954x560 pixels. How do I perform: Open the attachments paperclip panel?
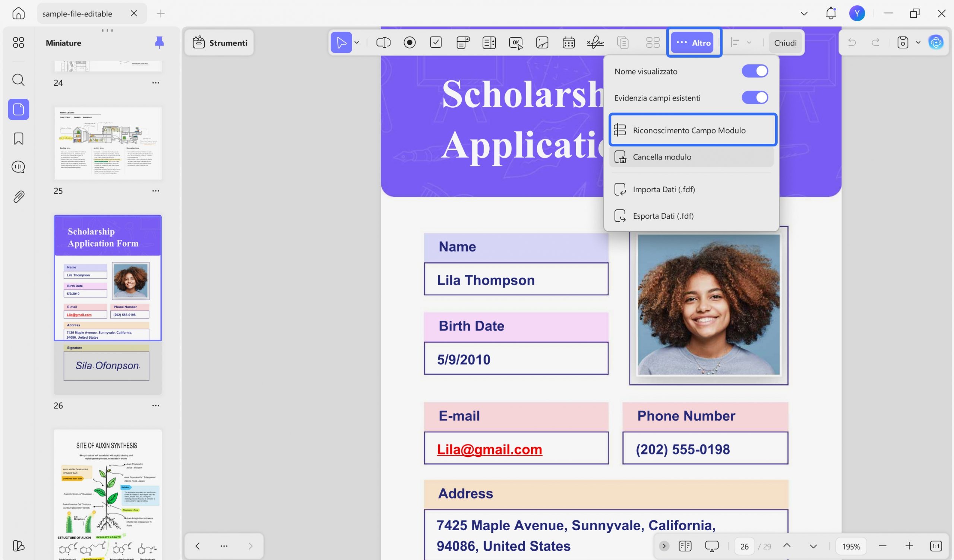18,196
